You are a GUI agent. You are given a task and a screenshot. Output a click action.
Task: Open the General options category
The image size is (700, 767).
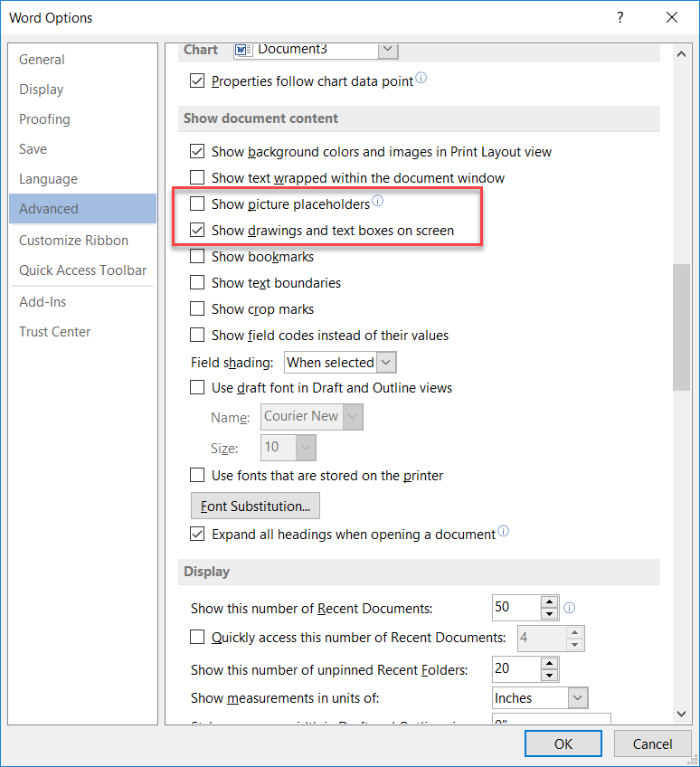click(82, 59)
